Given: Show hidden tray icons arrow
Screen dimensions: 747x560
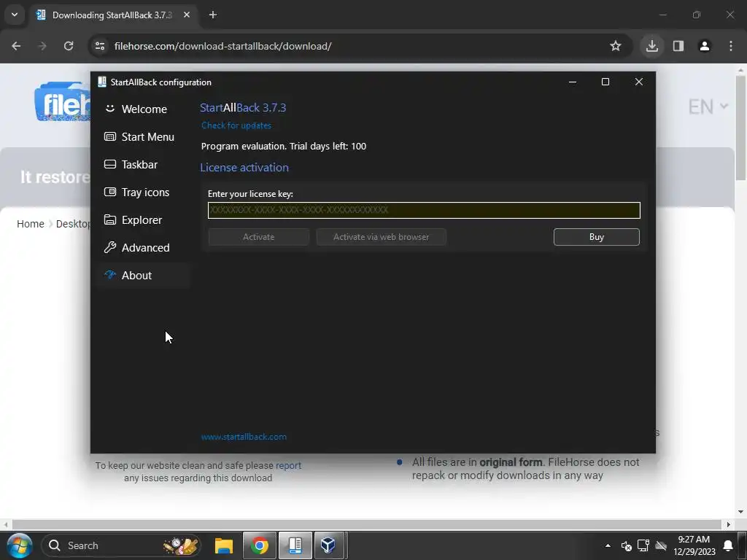Looking at the screenshot, I should 608,545.
